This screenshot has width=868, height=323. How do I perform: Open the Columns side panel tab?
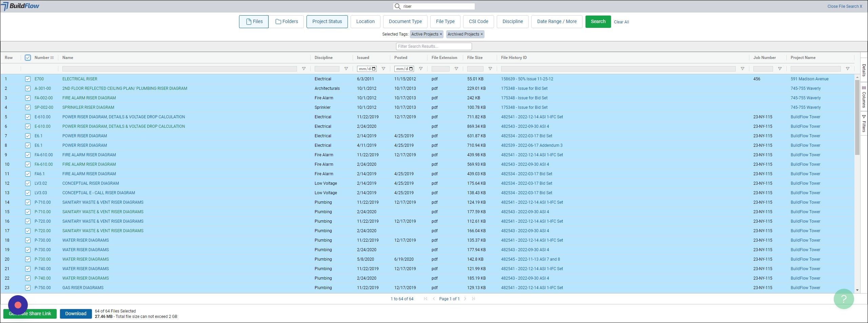[x=864, y=97]
